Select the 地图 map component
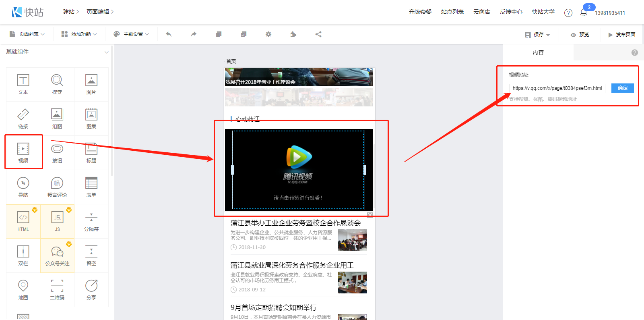 click(x=23, y=289)
